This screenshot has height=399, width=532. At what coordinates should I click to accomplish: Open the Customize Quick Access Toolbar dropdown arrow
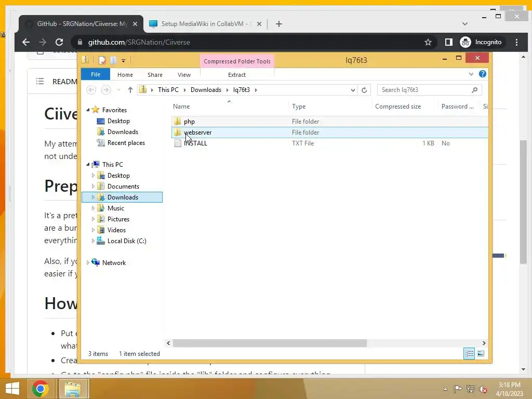pos(124,61)
